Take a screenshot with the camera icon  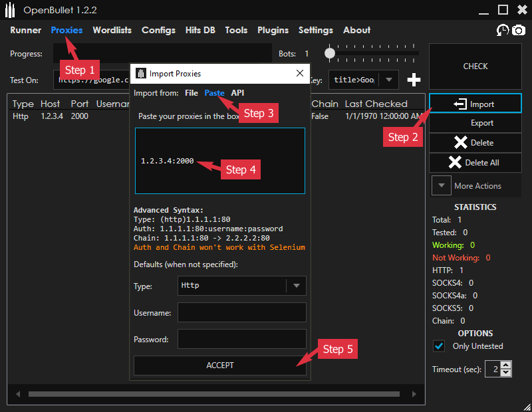point(519,30)
